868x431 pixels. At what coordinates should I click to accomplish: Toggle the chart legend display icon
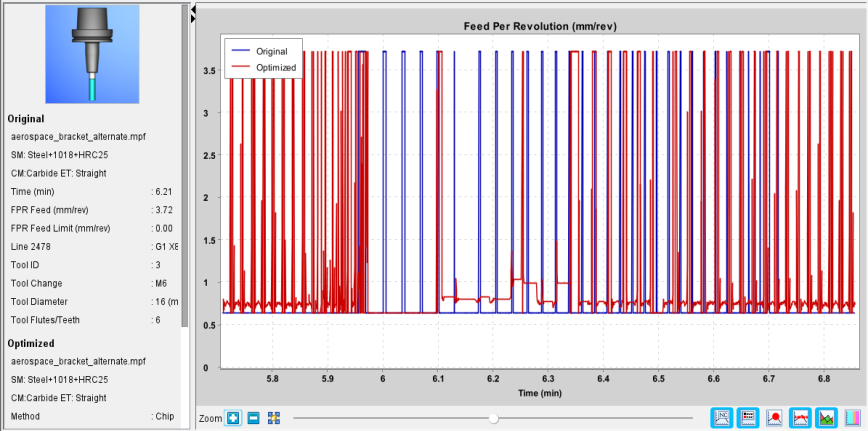click(747, 417)
